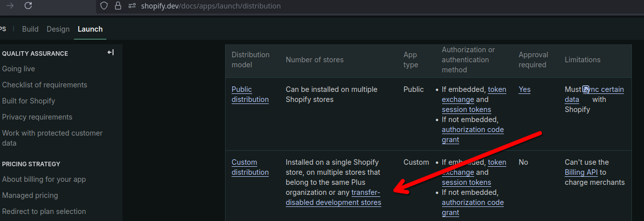Open the site permissions icon in address bar

pos(132,6)
